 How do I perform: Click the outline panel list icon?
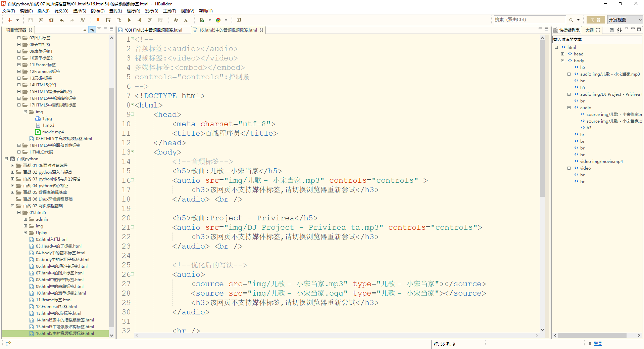pyautogui.click(x=611, y=30)
